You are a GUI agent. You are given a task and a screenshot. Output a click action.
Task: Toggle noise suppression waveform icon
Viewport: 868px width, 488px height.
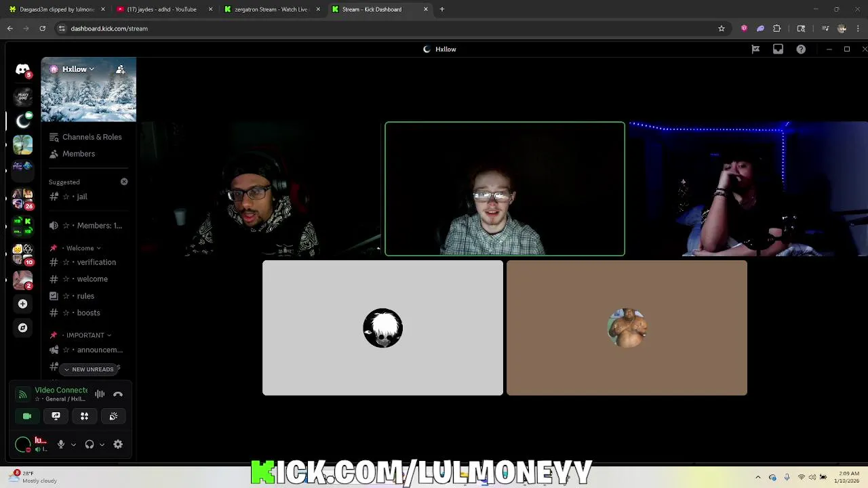(100, 394)
